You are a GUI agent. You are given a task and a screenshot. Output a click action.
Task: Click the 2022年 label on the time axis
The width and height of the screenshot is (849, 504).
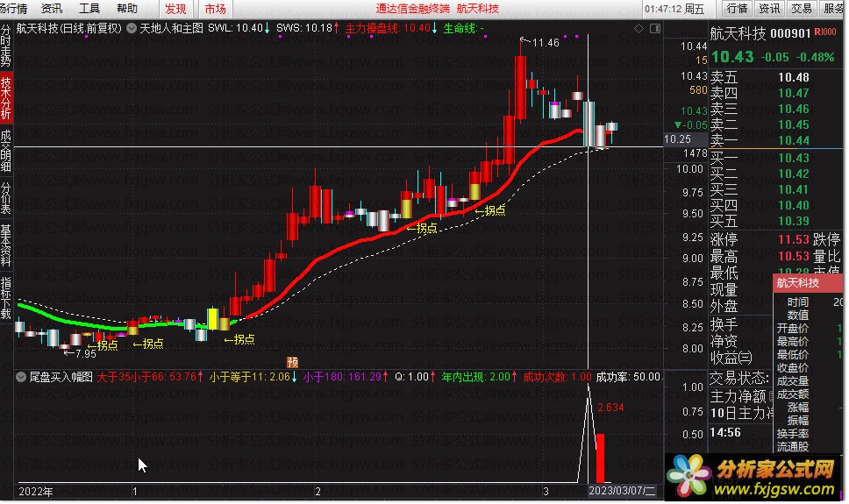(36, 492)
